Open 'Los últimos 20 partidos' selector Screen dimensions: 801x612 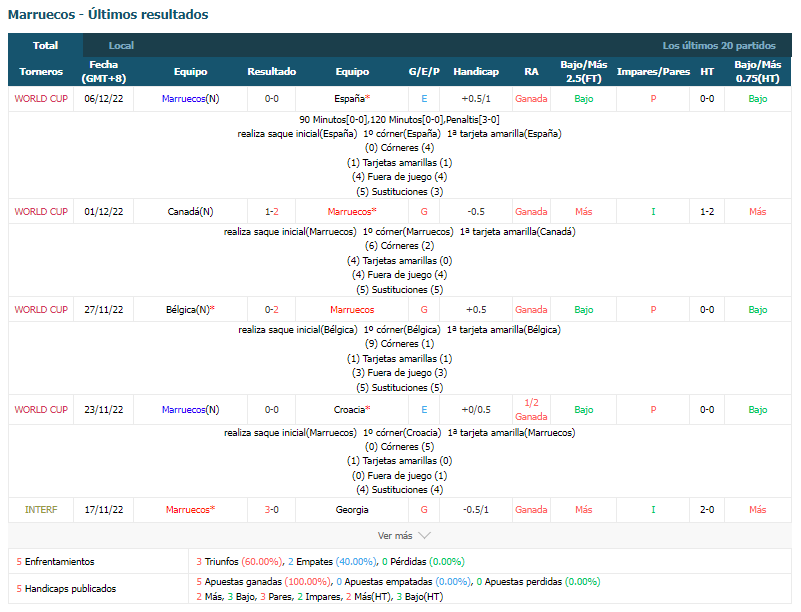point(719,45)
